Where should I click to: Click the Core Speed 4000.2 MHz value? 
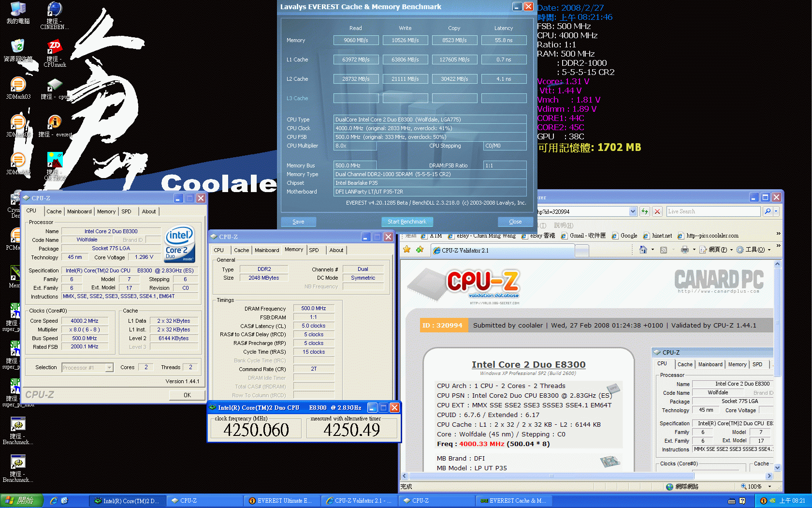pyautogui.click(x=85, y=321)
